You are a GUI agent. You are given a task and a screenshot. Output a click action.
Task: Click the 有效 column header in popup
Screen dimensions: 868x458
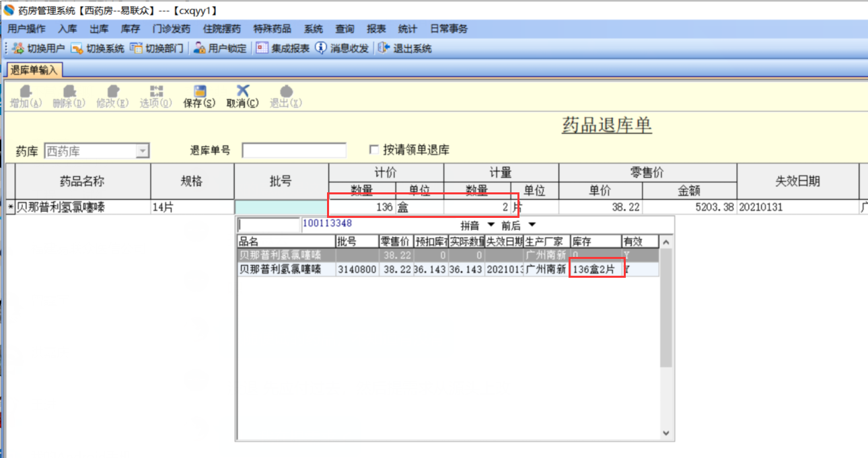(640, 241)
